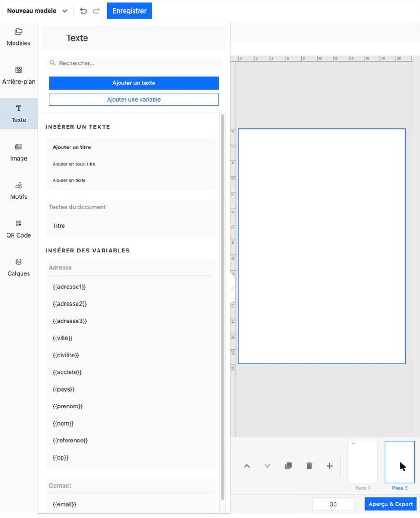420x518 pixels.
Task: Select the Page 2 thumbnail
Action: pos(400,462)
